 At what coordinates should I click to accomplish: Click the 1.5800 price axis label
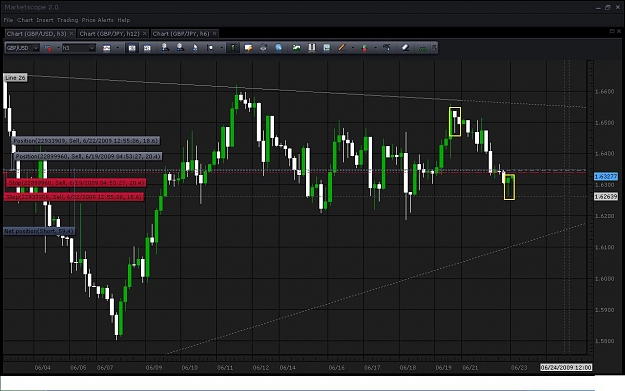[x=604, y=341]
